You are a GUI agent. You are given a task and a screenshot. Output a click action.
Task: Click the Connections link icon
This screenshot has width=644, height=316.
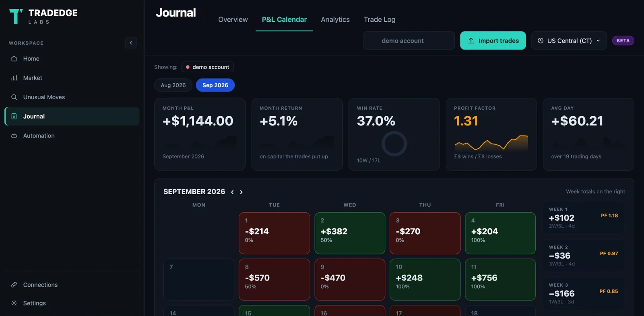[x=14, y=285]
